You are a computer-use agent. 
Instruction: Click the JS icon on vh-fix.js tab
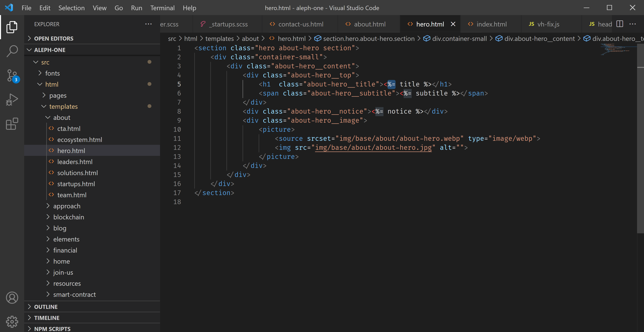click(531, 24)
